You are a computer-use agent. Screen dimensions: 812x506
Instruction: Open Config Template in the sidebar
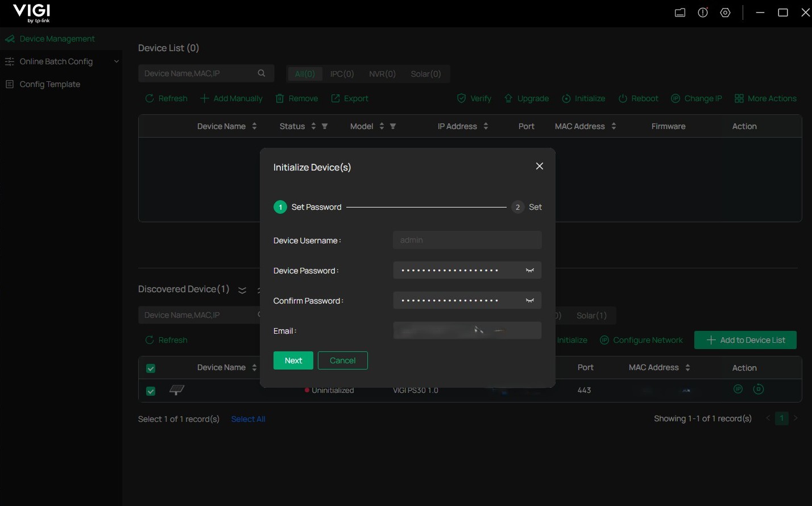(50, 84)
